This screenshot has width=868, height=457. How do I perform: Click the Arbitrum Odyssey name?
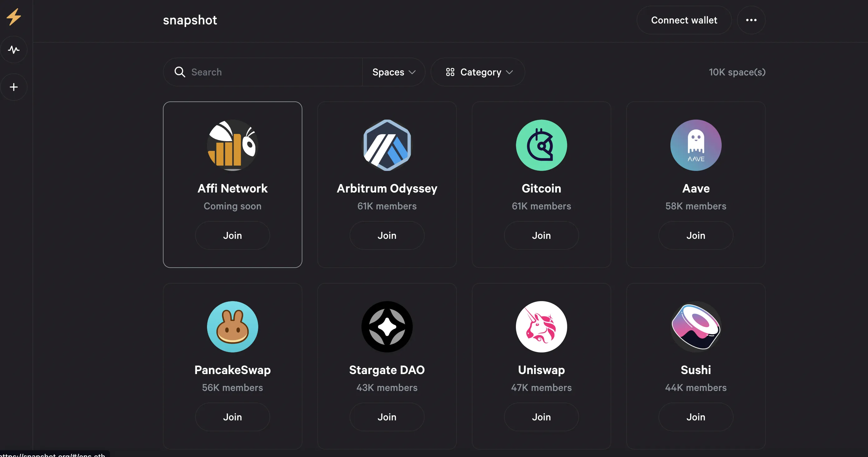[x=387, y=189]
